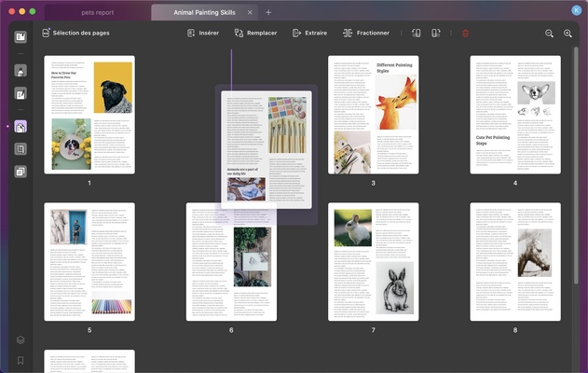Screen dimensions: 588x373
Task: Rotate pages clockwise using toolbar icon
Action: click(435, 33)
